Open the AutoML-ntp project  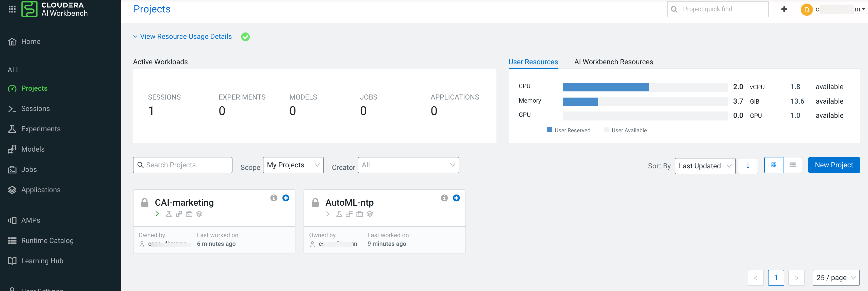click(349, 203)
